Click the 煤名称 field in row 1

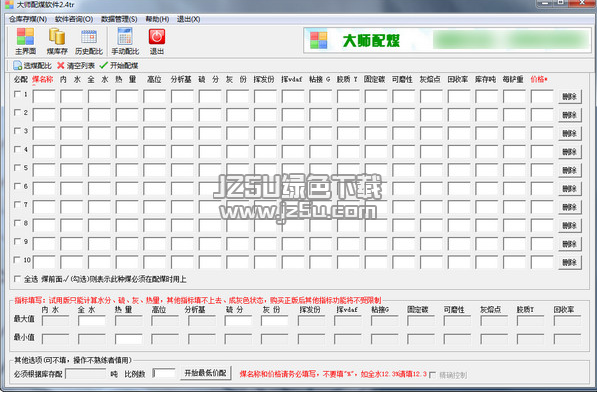click(x=44, y=97)
